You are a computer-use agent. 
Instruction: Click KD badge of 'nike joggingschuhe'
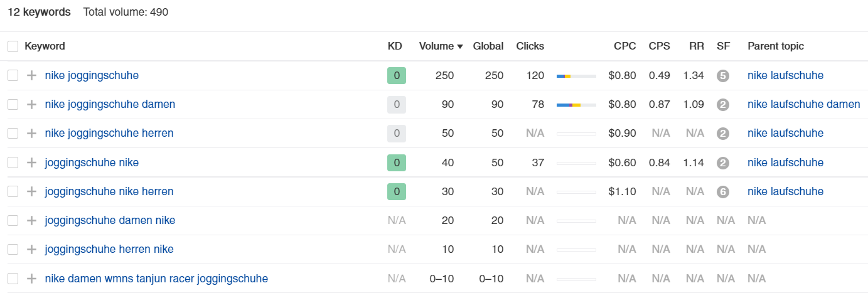tap(397, 76)
